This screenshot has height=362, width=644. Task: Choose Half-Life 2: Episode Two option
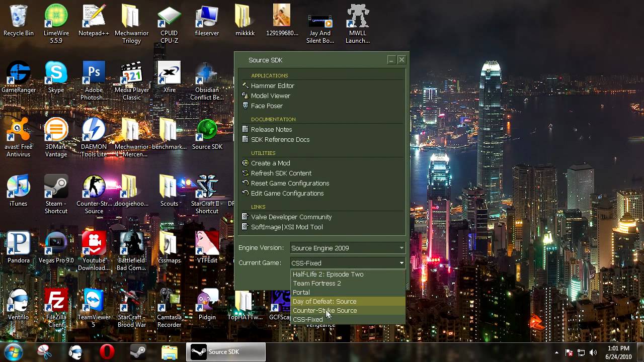348,275
